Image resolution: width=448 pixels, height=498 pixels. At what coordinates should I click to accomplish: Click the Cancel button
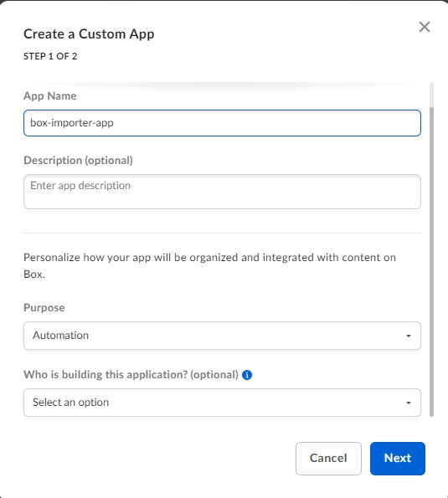point(328,459)
